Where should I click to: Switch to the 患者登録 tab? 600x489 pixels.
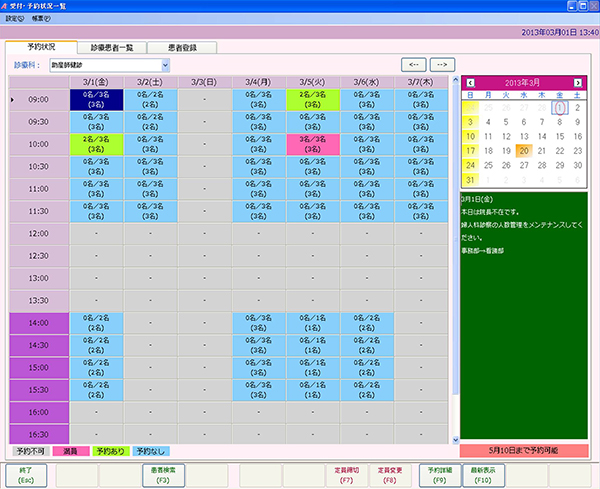click(182, 48)
